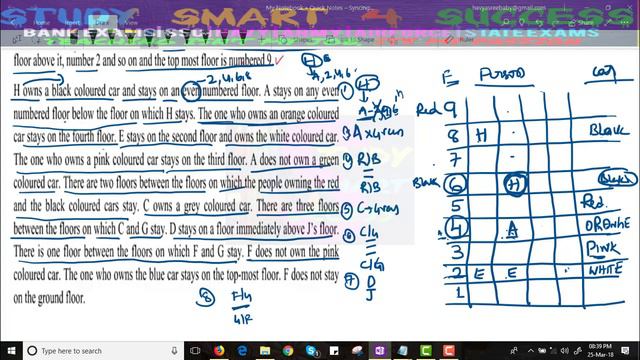
Task: Open the Insert ribbon tab
Action: click(x=72, y=23)
